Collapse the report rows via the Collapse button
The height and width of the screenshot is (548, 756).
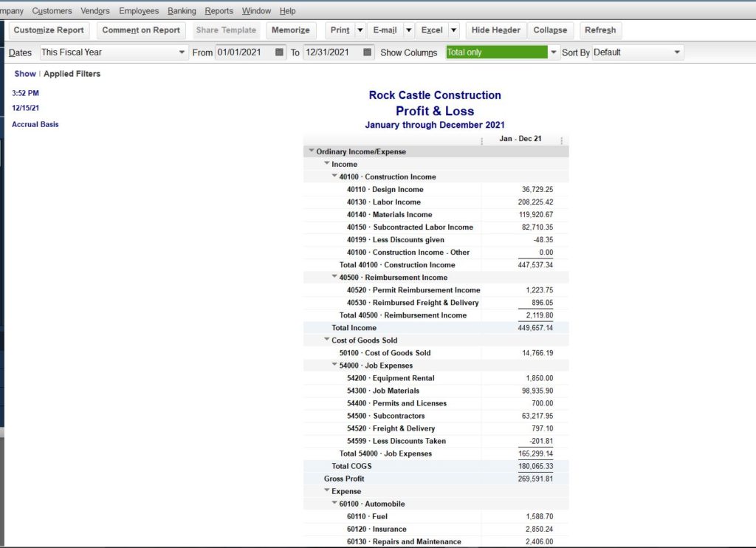tap(550, 30)
